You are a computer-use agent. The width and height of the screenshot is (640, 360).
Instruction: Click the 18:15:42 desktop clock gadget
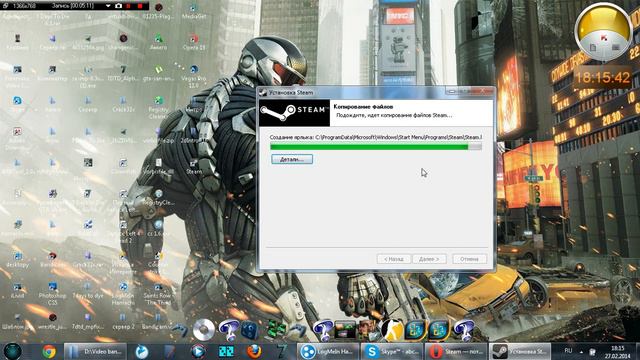[x=603, y=77]
